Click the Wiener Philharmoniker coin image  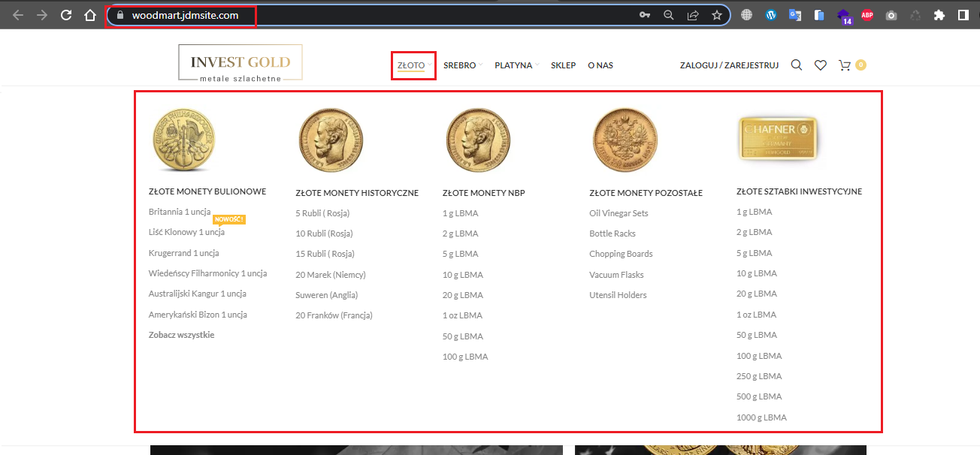(x=183, y=140)
